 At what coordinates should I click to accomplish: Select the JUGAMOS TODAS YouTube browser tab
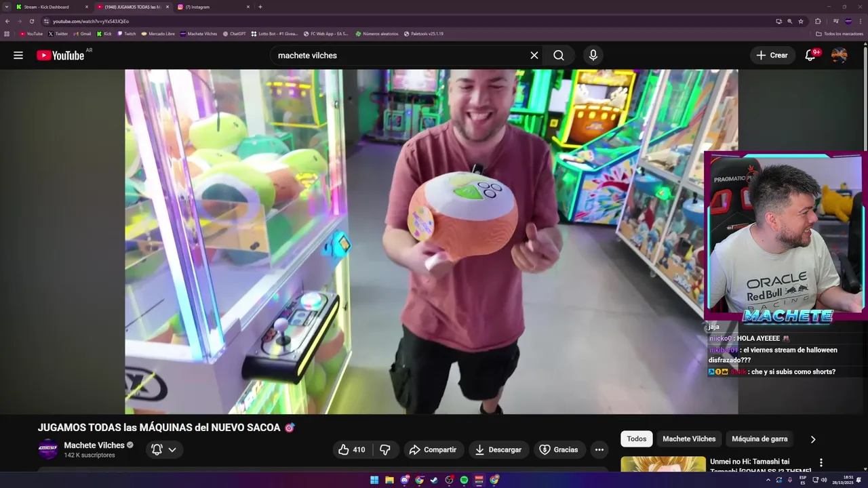132,7
